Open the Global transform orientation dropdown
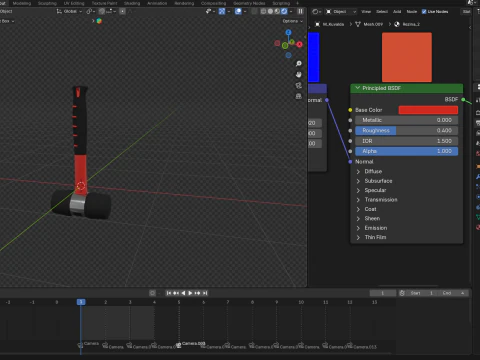The width and height of the screenshot is (480, 360). coord(69,11)
